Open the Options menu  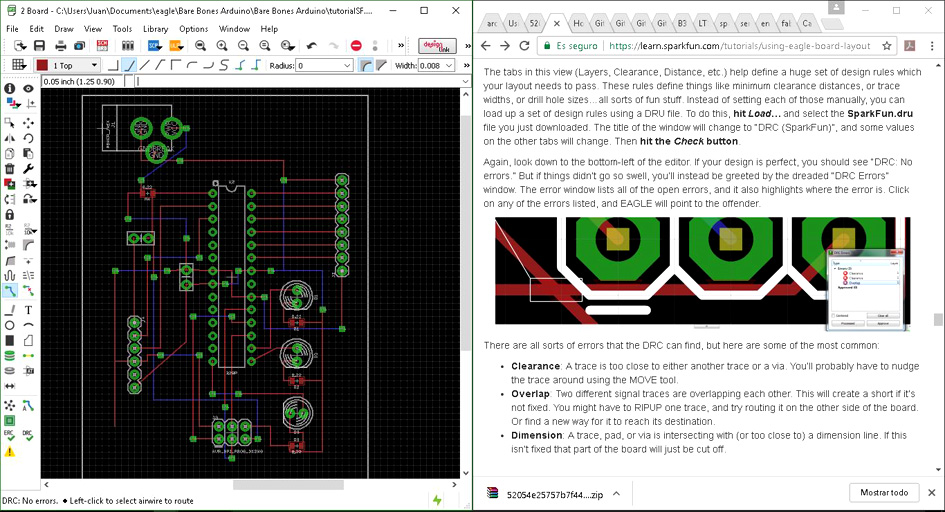(x=193, y=29)
